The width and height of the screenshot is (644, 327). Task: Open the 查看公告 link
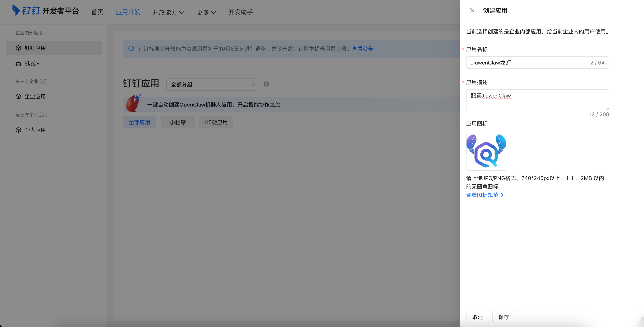[362, 49]
